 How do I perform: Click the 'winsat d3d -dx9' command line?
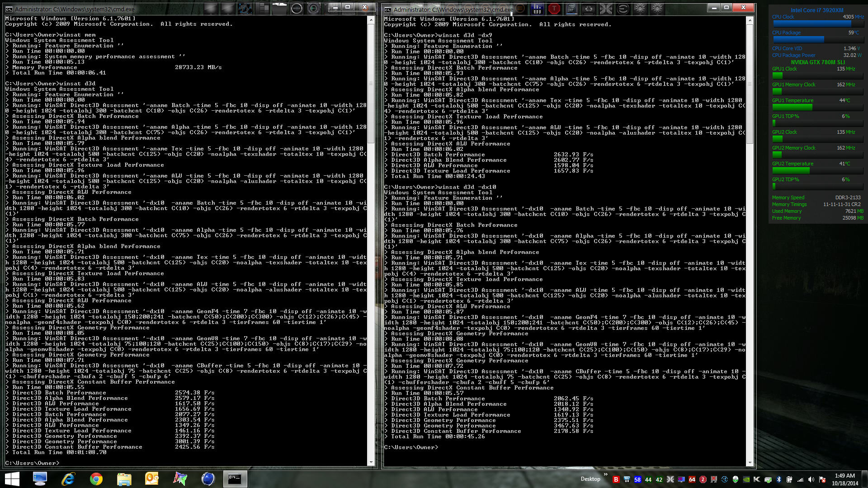[x=438, y=35]
